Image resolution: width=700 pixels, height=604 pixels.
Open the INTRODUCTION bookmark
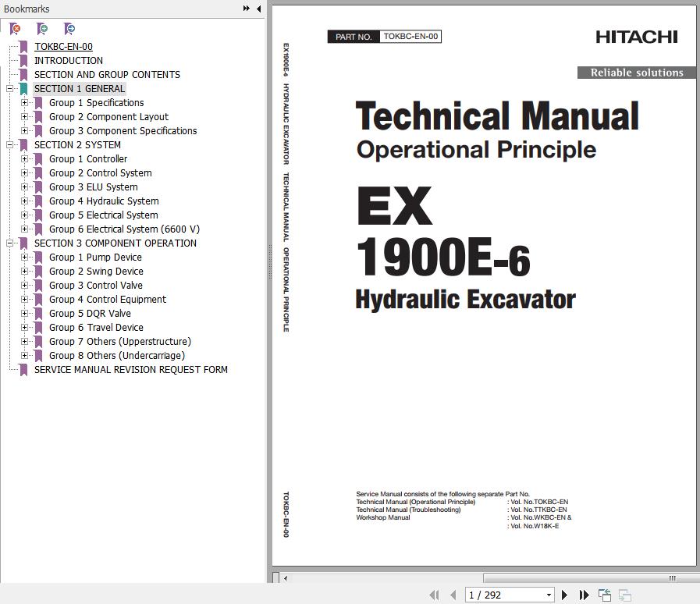point(69,61)
